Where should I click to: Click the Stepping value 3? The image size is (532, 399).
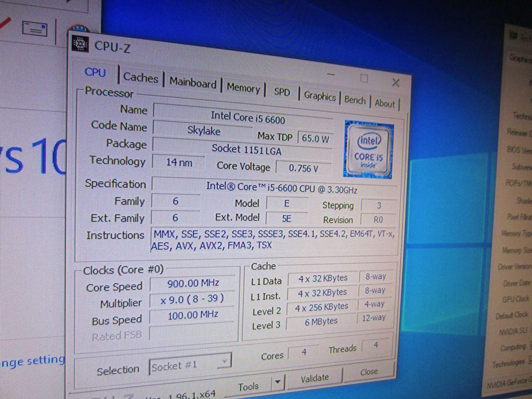(x=379, y=206)
